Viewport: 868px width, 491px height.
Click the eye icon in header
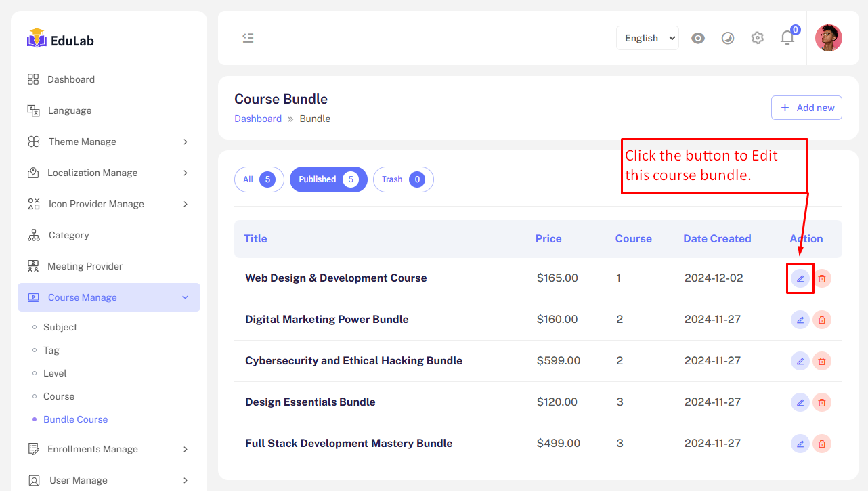click(x=697, y=38)
